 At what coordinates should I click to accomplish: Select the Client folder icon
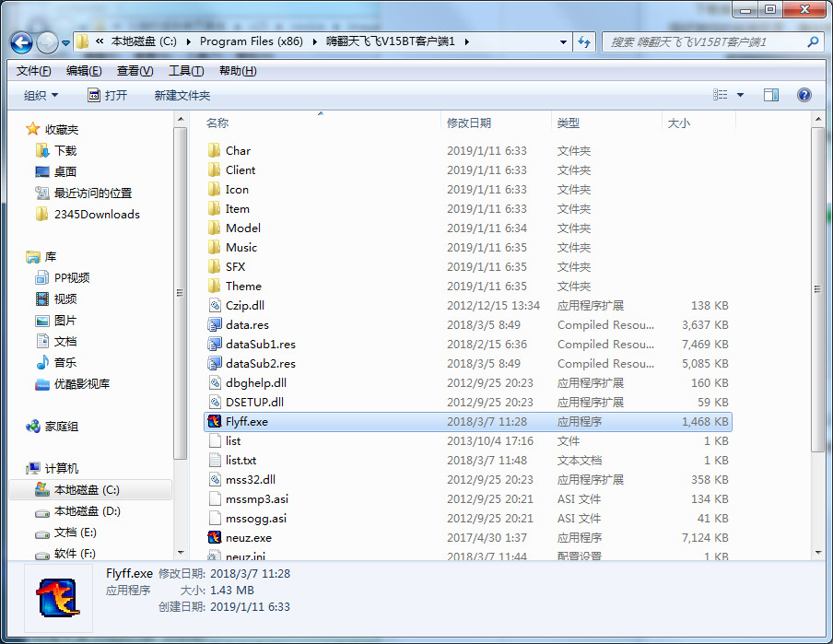point(214,170)
